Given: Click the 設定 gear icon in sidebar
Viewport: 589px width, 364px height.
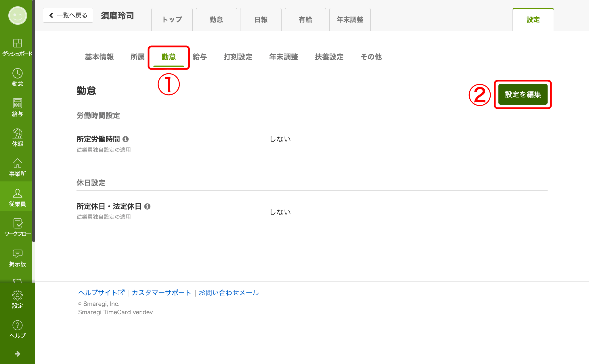Looking at the screenshot, I should tap(17, 295).
